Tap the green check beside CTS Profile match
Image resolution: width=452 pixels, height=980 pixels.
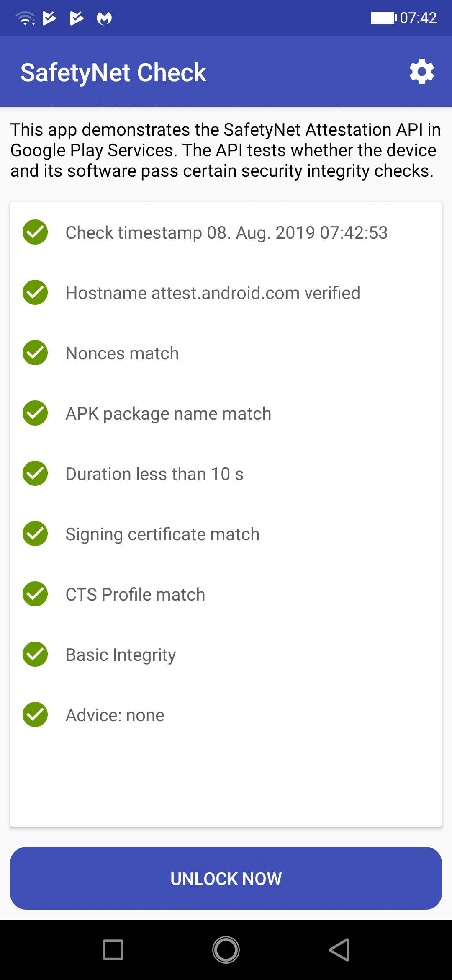[35, 594]
